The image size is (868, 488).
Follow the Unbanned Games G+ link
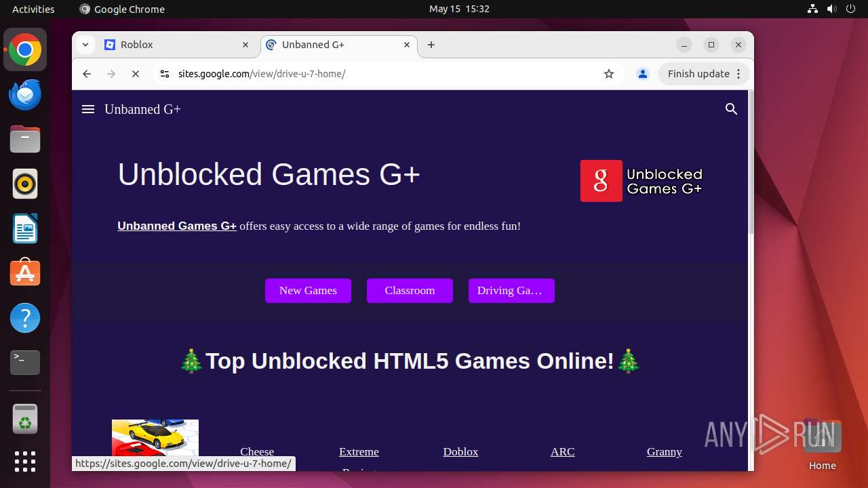[177, 226]
